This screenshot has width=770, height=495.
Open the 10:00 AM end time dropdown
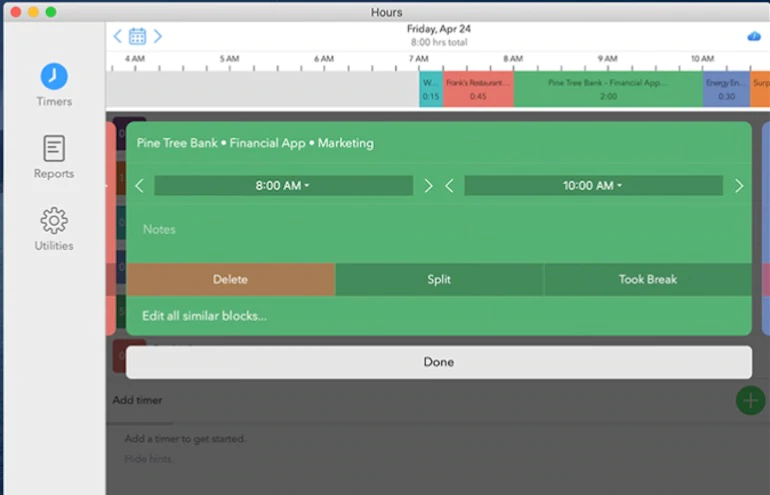[x=593, y=185]
